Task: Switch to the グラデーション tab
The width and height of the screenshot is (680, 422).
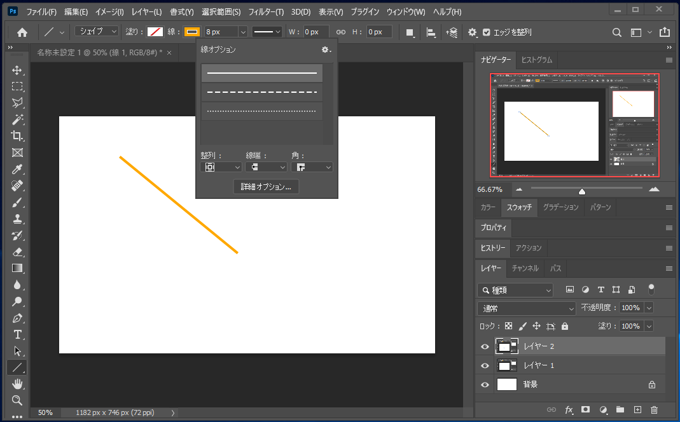Action: (x=560, y=207)
